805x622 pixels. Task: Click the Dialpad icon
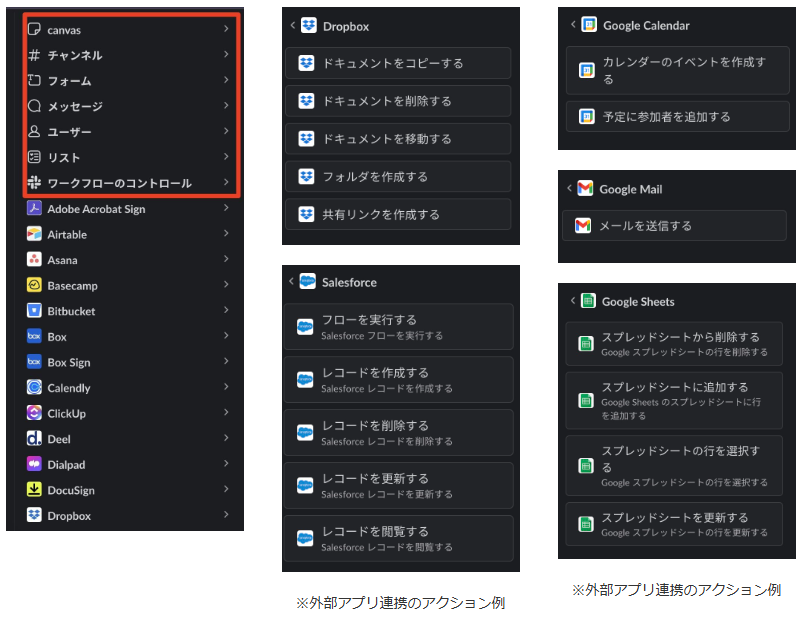[x=34, y=464]
